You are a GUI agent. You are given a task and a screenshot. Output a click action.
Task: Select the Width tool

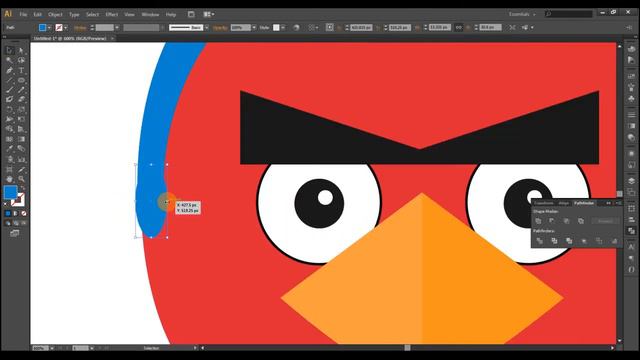point(9,119)
